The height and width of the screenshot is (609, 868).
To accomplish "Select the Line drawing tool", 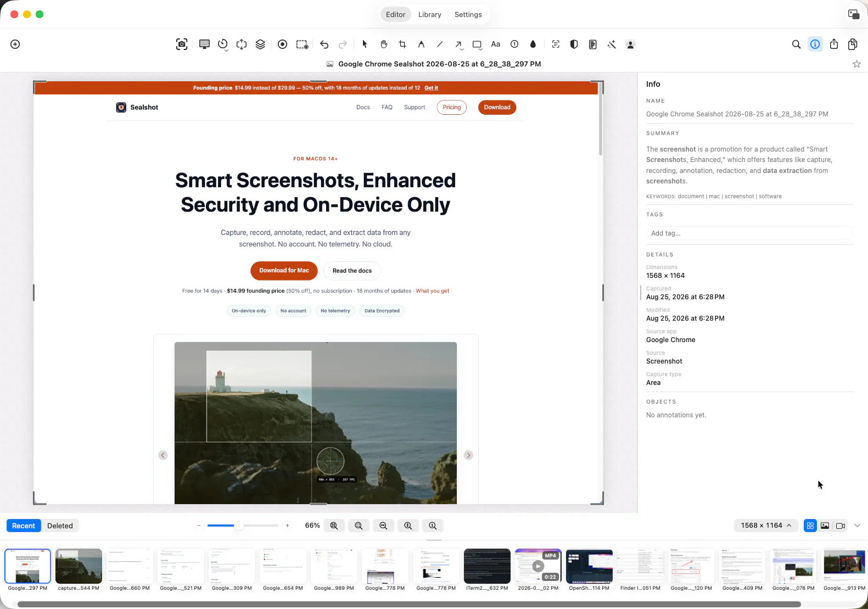I will [440, 44].
